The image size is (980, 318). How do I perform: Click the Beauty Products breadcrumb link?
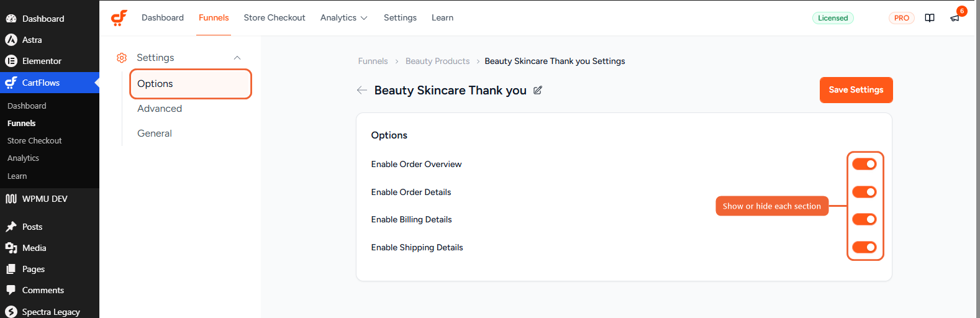tap(437, 61)
